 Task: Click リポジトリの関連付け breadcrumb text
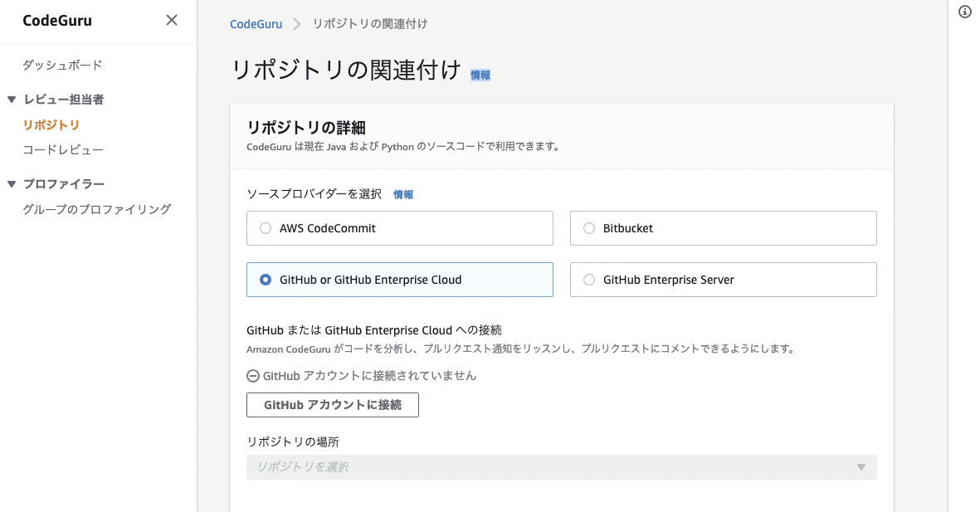point(370,24)
